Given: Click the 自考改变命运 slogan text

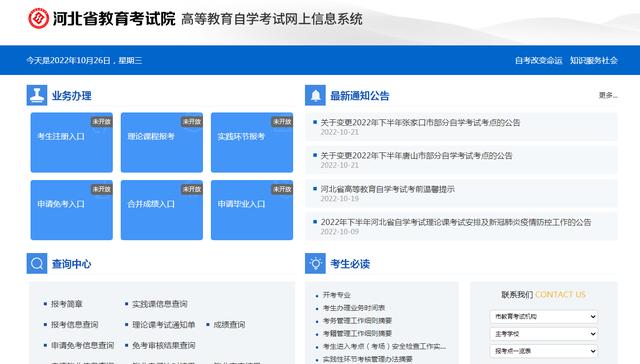Looking at the screenshot, I should point(538,60).
